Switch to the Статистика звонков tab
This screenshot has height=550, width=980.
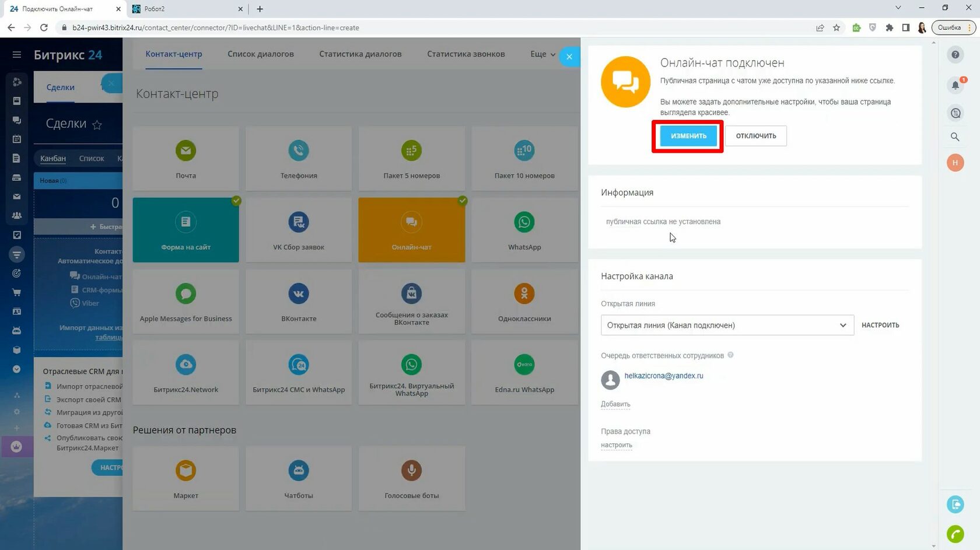466,54
